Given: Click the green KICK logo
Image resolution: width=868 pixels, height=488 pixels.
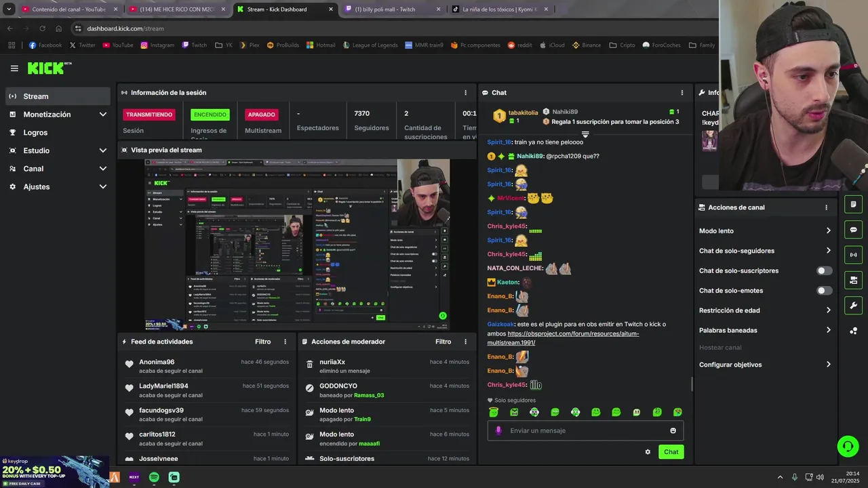Looking at the screenshot, I should point(49,68).
